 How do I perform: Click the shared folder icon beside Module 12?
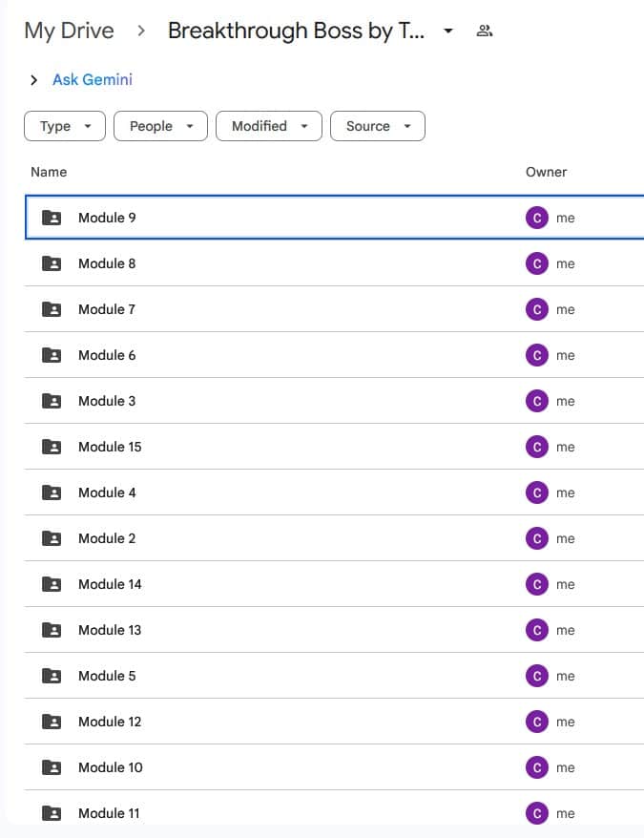tap(52, 722)
